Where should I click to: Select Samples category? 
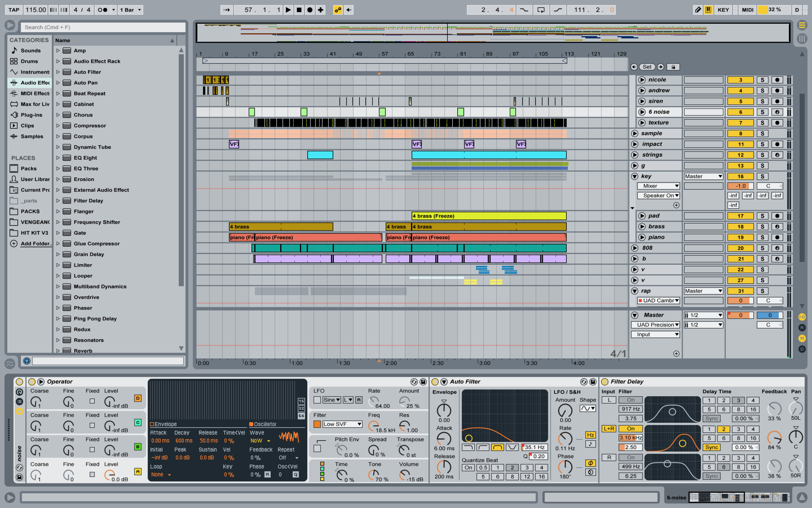pyautogui.click(x=32, y=136)
